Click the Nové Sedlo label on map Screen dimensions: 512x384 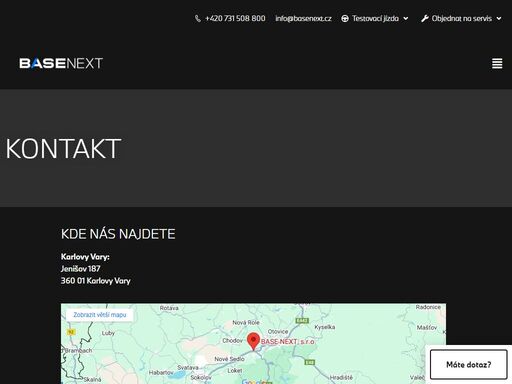(229, 359)
